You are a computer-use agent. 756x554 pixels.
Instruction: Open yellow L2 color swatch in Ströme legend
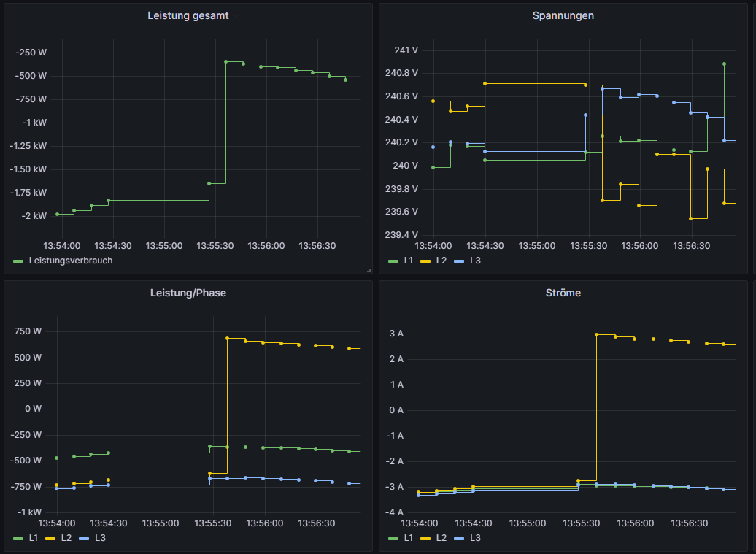click(x=426, y=538)
